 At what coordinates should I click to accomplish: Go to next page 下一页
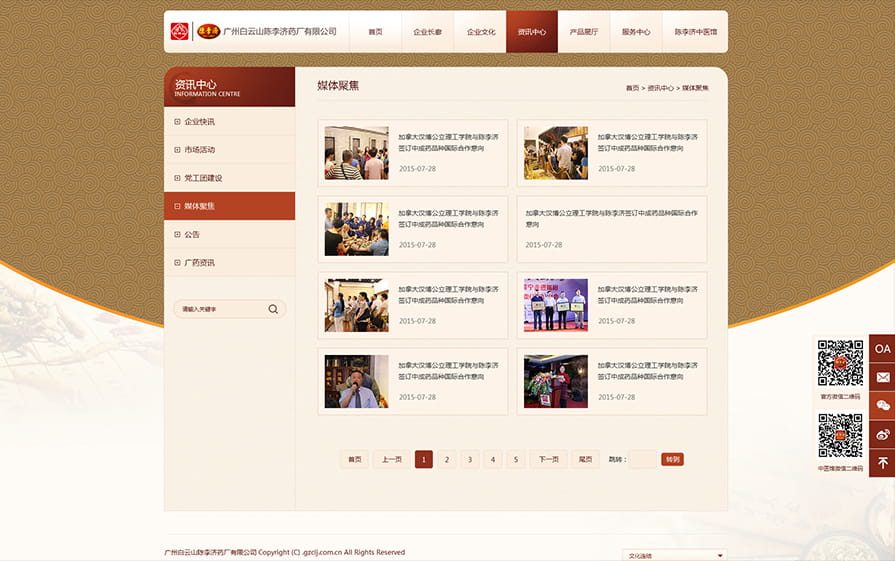pyautogui.click(x=549, y=459)
